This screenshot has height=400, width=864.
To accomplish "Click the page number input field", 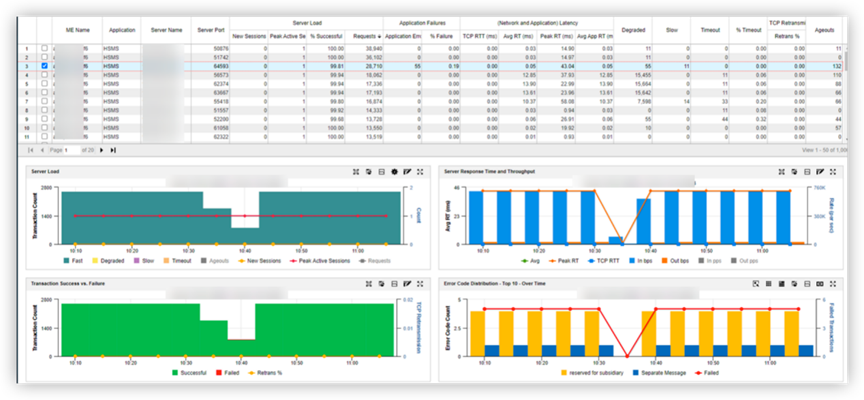I will tap(70, 150).
